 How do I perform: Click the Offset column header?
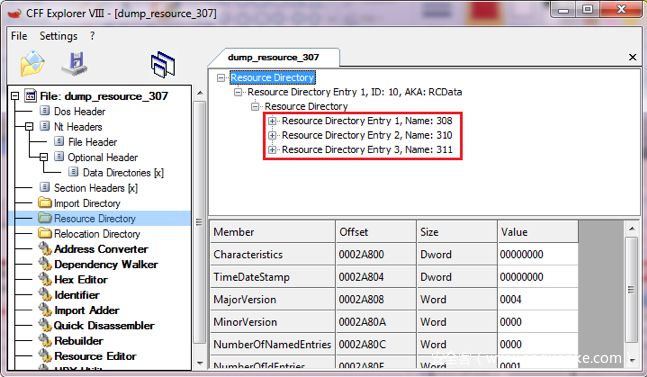click(376, 232)
